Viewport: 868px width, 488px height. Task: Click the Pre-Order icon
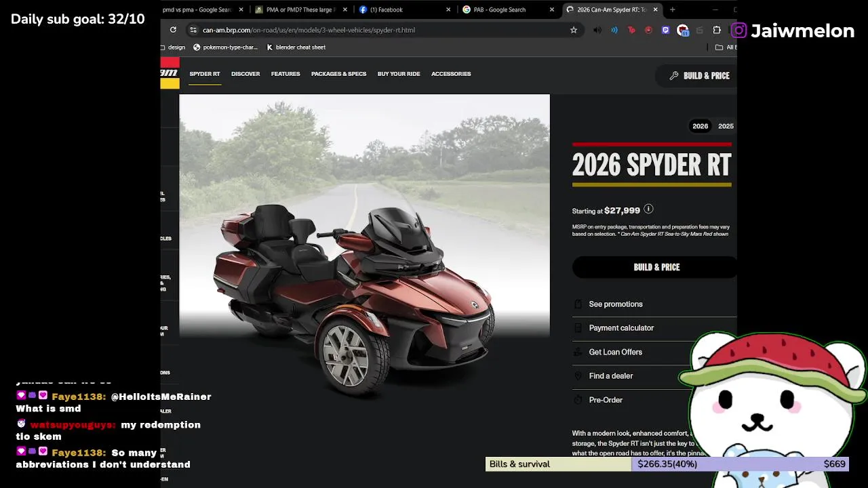pyautogui.click(x=578, y=400)
